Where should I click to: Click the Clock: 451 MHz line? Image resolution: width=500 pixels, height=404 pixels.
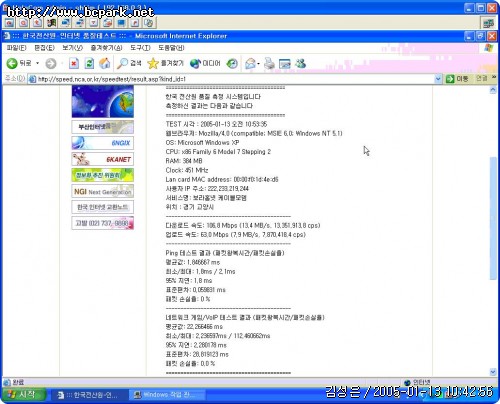187,170
